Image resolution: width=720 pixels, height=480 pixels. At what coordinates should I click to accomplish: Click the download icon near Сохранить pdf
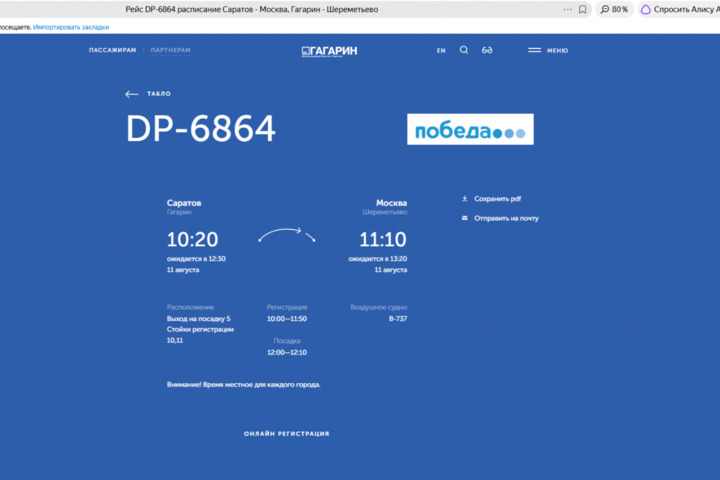[465, 198]
